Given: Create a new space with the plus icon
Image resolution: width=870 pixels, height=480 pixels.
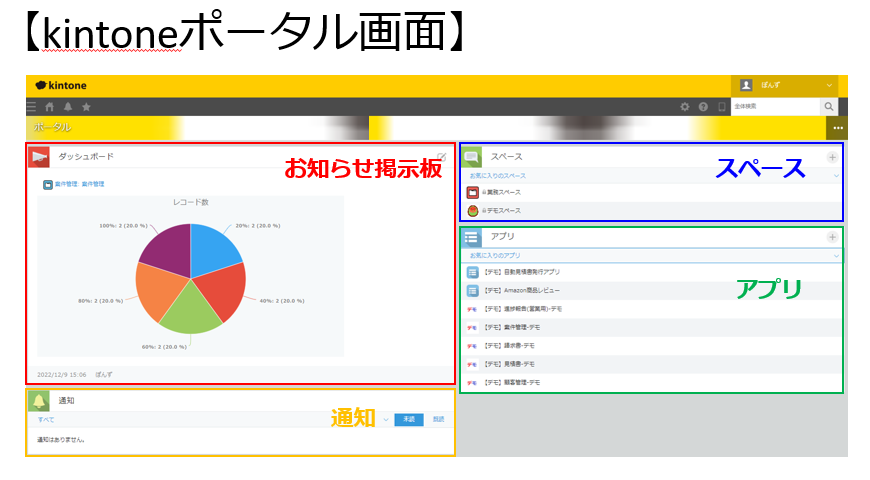Looking at the screenshot, I should tap(832, 158).
